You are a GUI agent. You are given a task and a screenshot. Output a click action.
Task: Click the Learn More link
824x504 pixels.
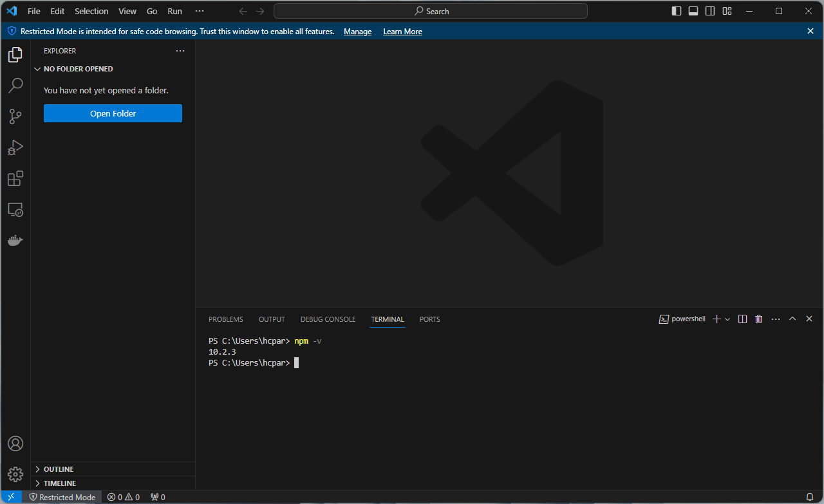[x=402, y=32]
